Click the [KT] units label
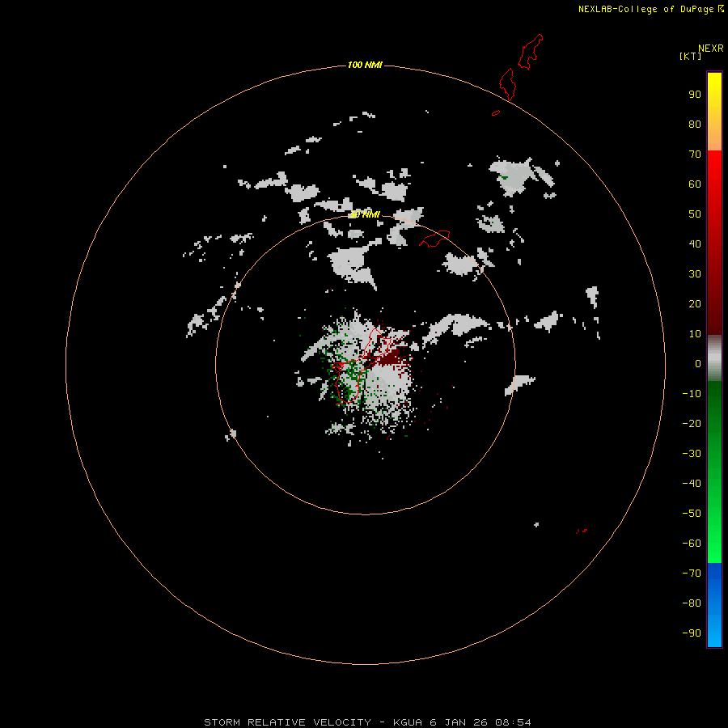The height and width of the screenshot is (728, 728). click(691, 56)
